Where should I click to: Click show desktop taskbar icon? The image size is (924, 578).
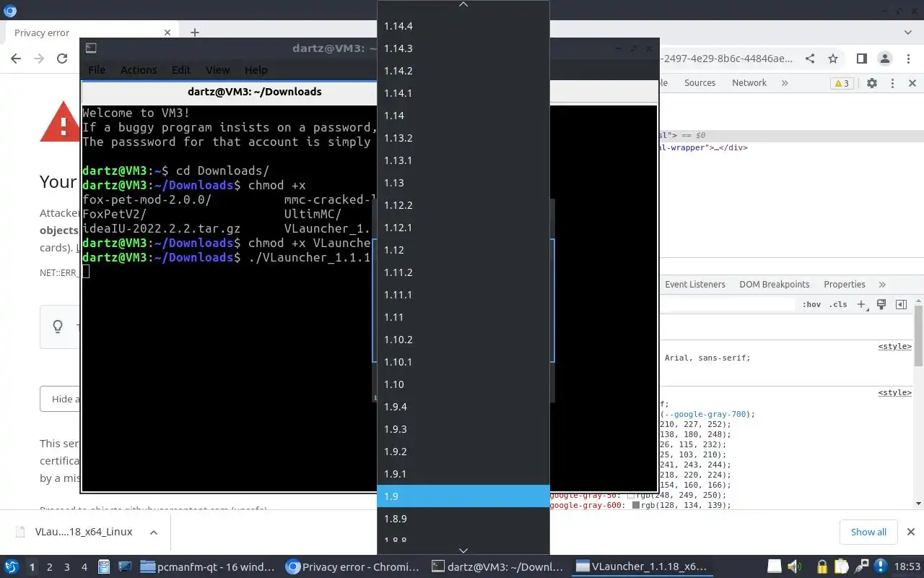(124, 567)
